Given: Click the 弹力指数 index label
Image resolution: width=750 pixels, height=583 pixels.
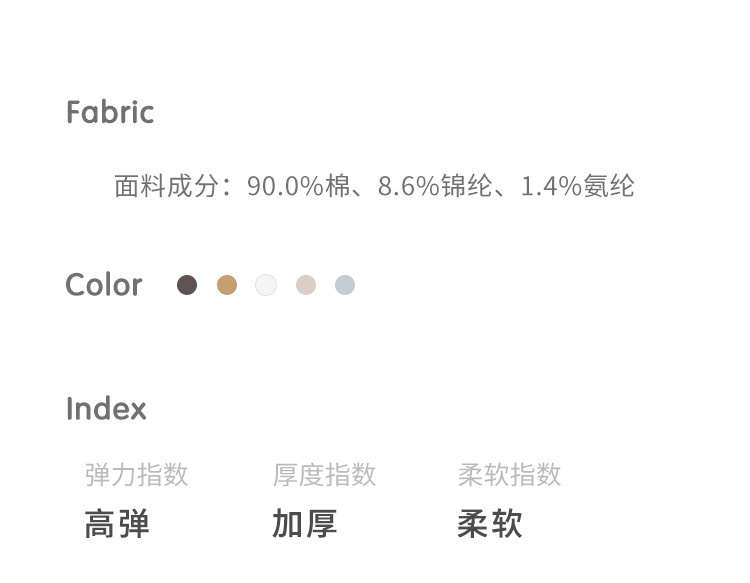Looking at the screenshot, I should pos(136,474).
